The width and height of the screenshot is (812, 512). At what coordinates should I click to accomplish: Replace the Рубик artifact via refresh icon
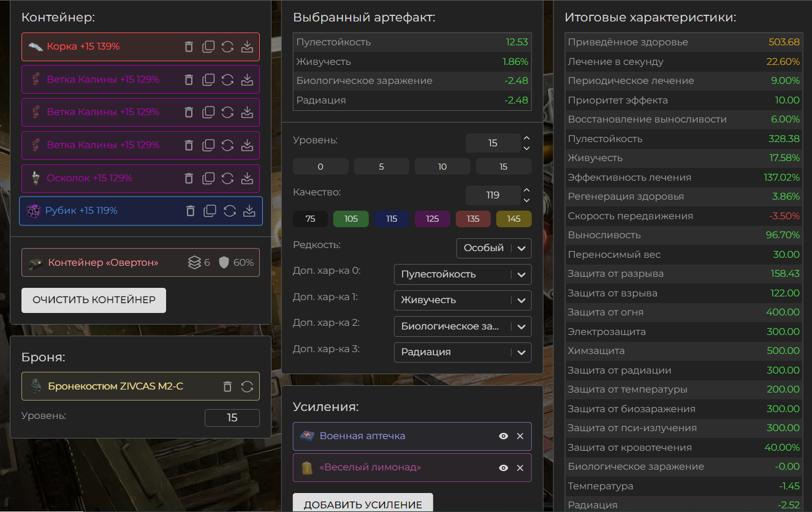coord(230,211)
